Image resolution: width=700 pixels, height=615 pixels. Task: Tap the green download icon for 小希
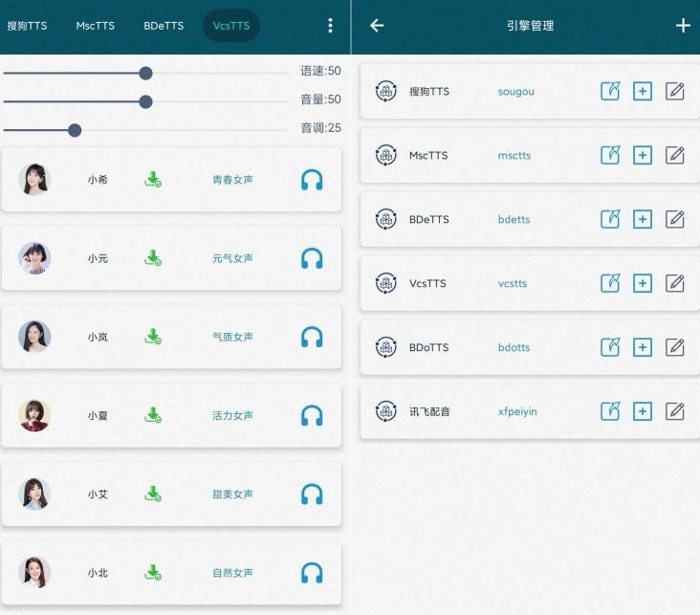[153, 180]
